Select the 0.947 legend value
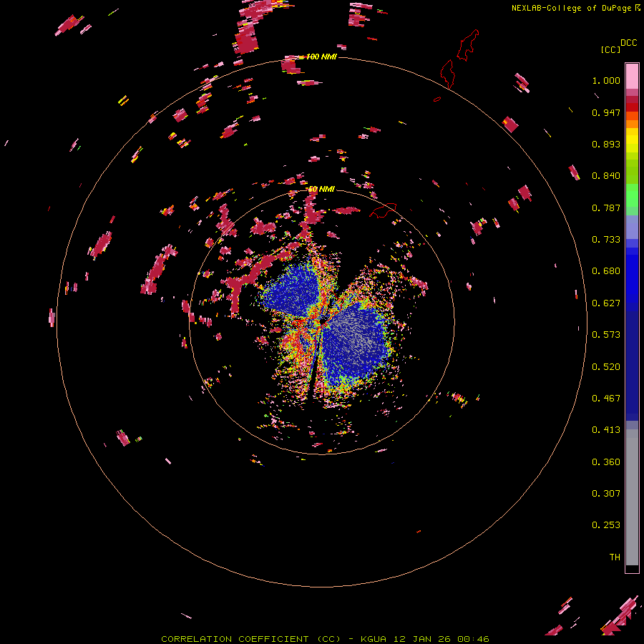Screen dimensions: 644x644 (x=606, y=112)
